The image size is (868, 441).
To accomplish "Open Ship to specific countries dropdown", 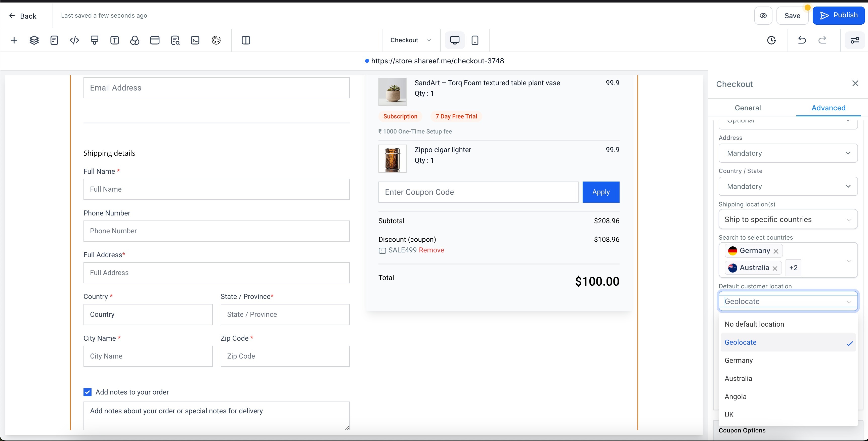I will pyautogui.click(x=788, y=220).
